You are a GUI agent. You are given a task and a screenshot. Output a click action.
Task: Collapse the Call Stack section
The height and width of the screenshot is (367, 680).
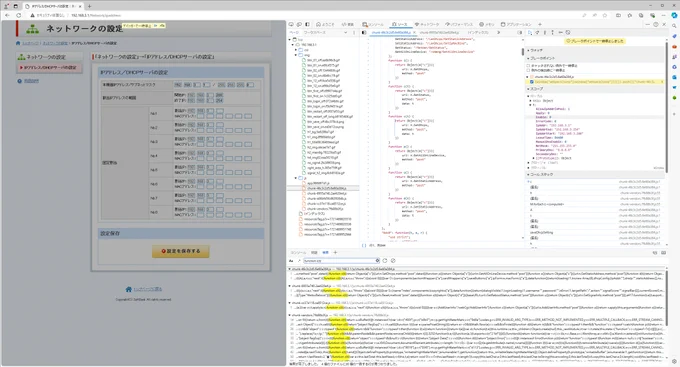[x=528, y=174]
